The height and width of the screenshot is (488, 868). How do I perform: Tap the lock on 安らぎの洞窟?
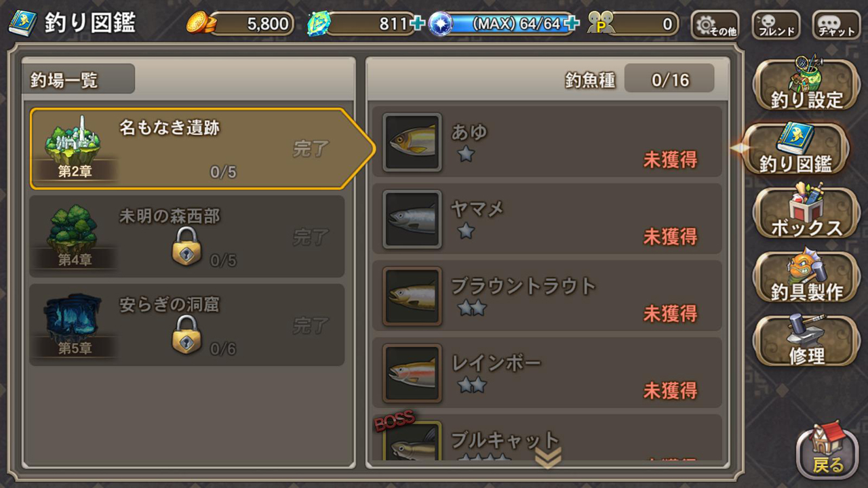coord(186,334)
